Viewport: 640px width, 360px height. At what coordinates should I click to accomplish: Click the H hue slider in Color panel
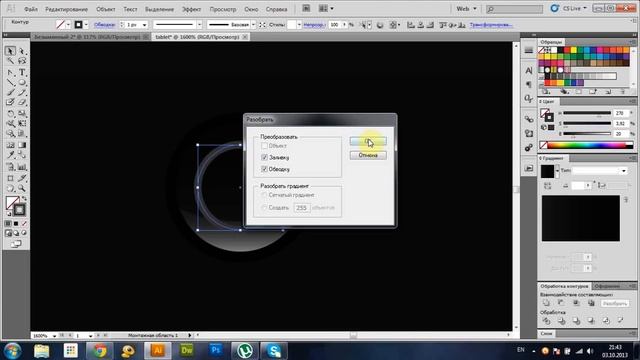pos(587,113)
